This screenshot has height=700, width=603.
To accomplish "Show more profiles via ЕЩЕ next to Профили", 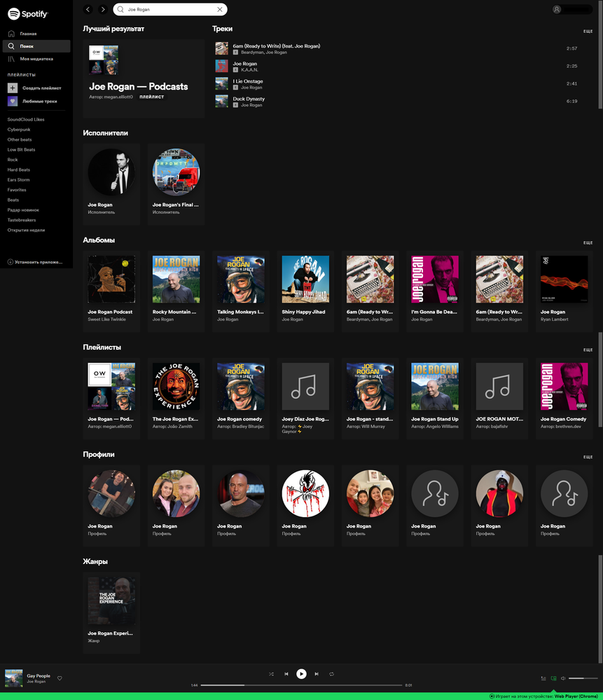I will pos(588,457).
